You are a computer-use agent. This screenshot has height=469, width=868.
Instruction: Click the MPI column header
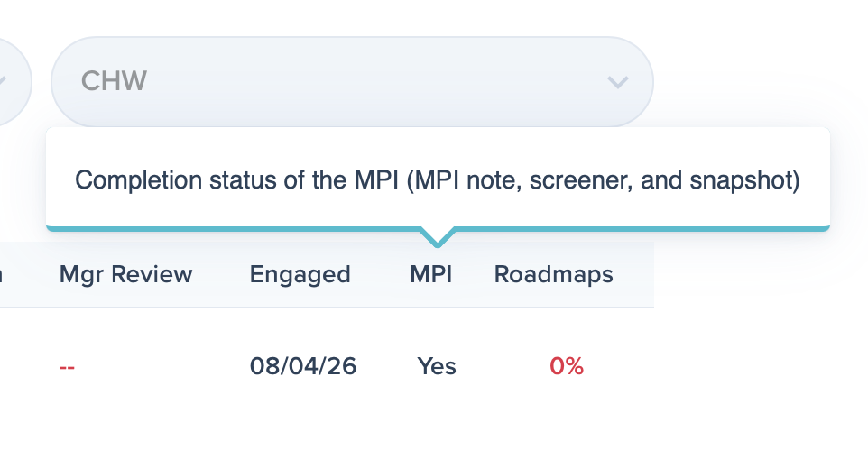point(430,274)
